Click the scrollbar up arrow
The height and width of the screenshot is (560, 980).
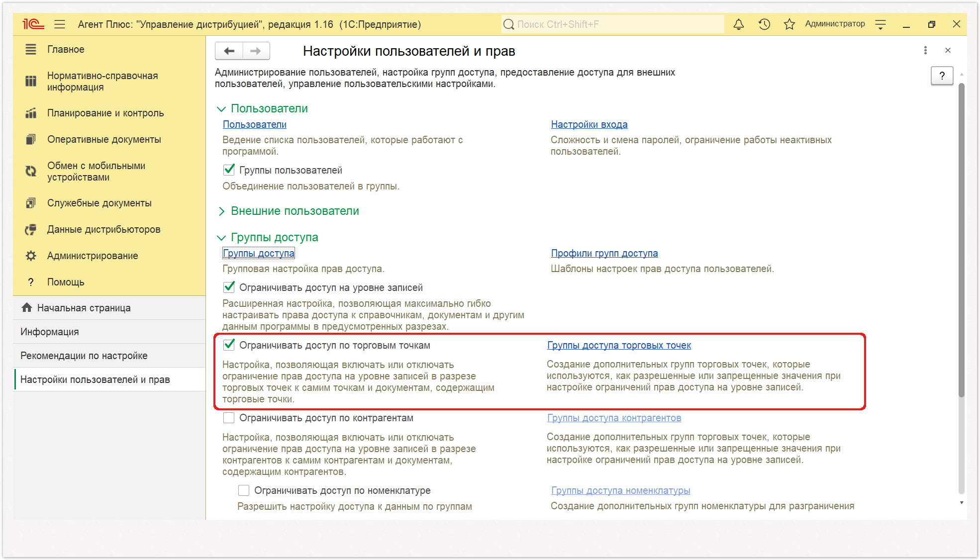(x=961, y=74)
